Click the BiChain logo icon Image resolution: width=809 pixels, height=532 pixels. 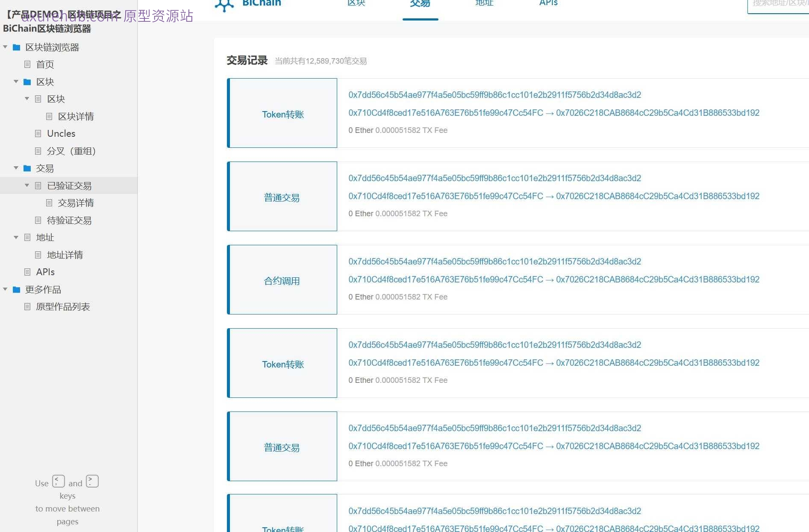(224, 5)
